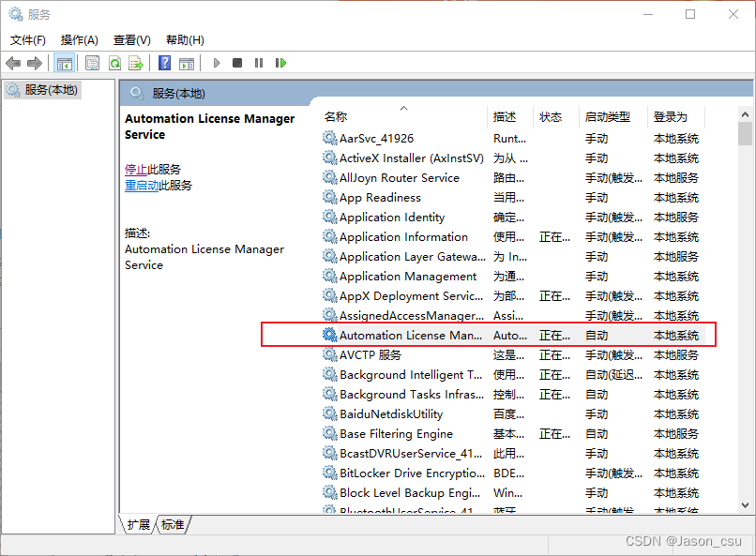This screenshot has width=756, height=556.
Task: Click the Back navigation arrow in the toolbar
Action: (13, 63)
